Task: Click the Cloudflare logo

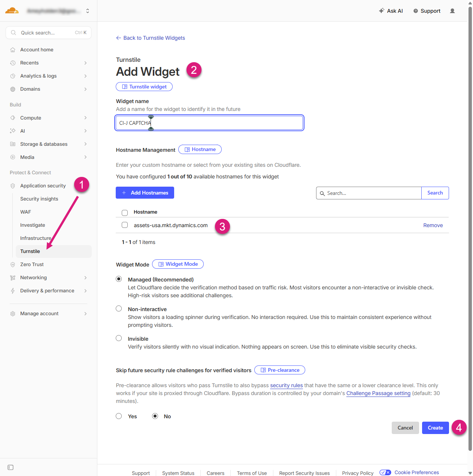Action: point(12,10)
